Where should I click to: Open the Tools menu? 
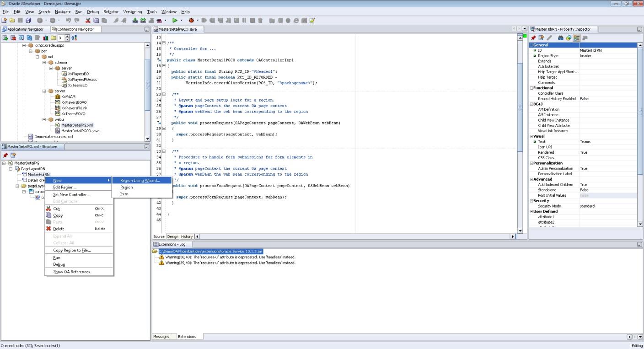[x=152, y=12]
